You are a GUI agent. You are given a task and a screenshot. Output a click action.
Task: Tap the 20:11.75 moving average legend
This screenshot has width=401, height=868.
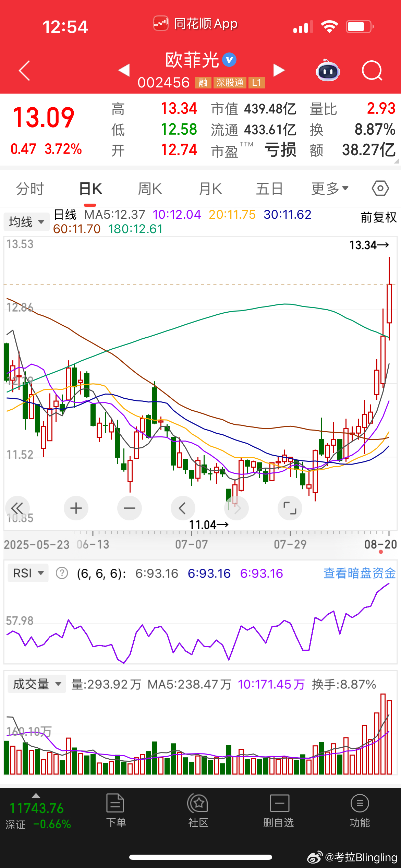tap(232, 215)
